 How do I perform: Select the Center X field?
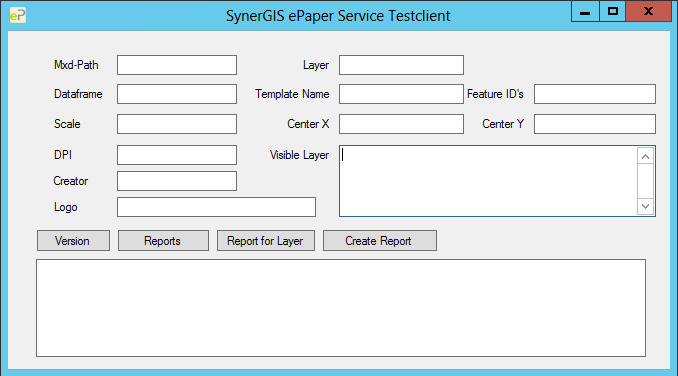pos(401,124)
